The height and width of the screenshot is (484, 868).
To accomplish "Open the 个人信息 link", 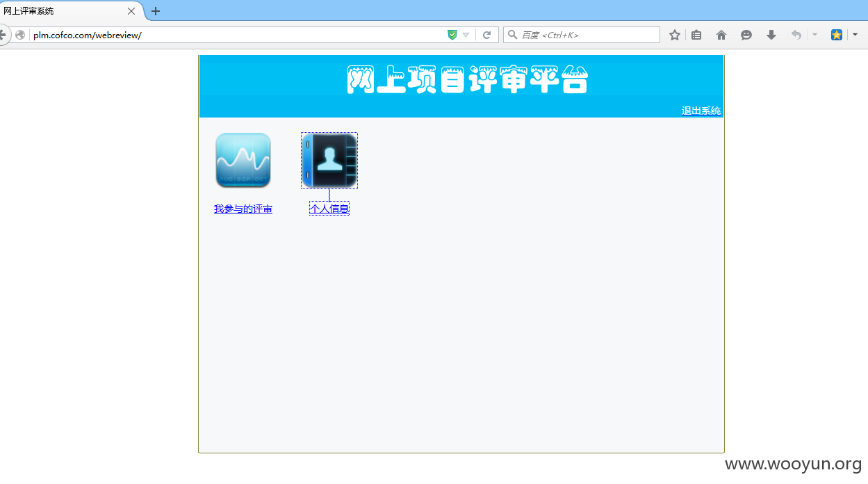I will click(x=329, y=209).
